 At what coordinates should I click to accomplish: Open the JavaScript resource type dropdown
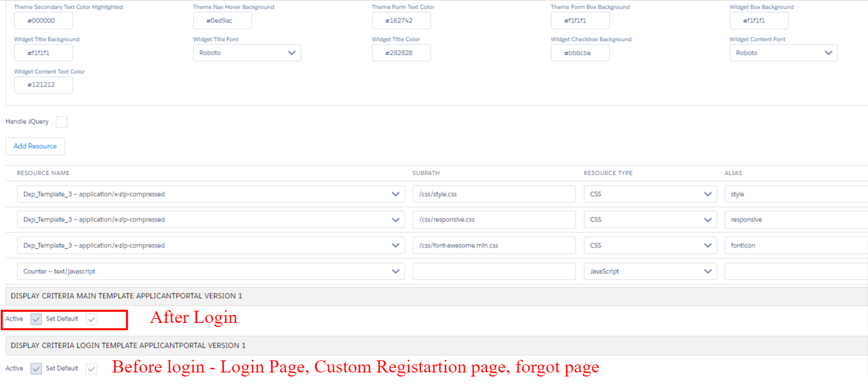point(650,272)
